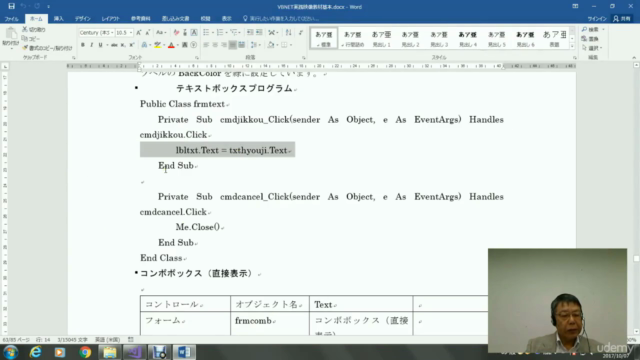Toggle bold formatting
The image size is (640, 360).
83,45
